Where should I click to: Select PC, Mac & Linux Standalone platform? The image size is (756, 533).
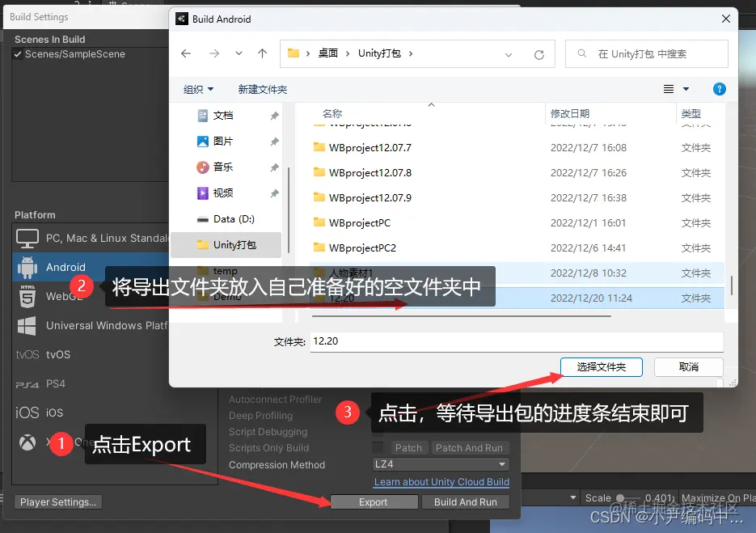[91, 239]
